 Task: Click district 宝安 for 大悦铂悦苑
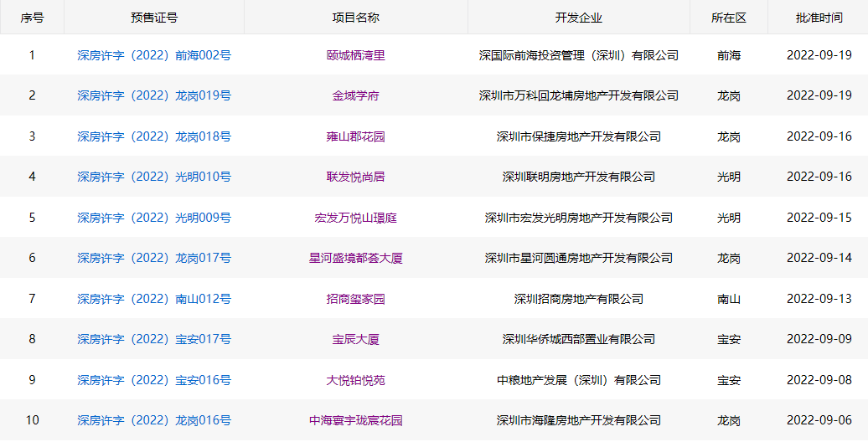(729, 381)
